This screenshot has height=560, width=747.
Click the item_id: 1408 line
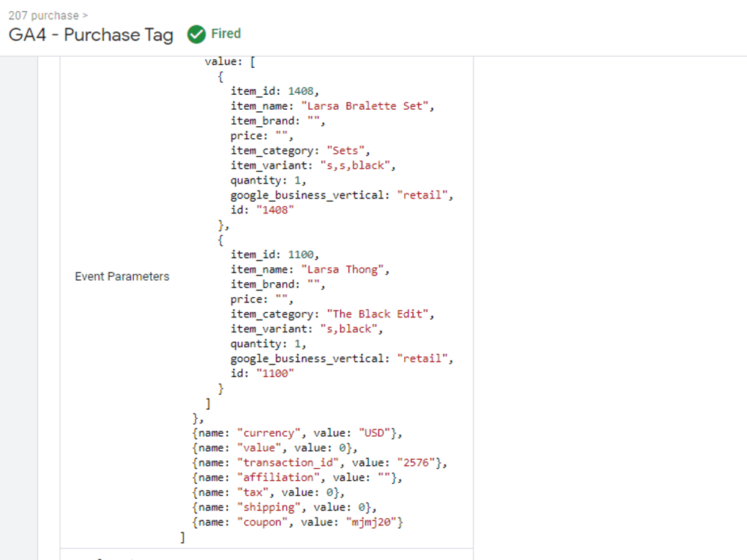275,91
